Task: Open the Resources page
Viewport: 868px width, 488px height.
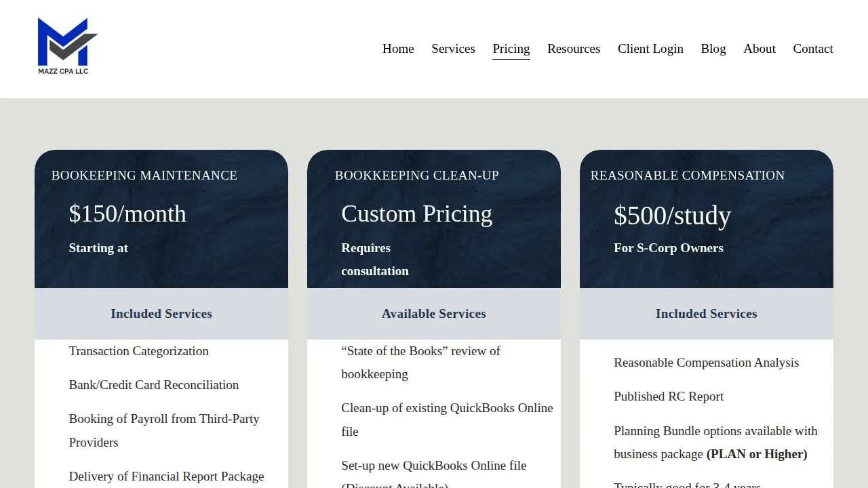Action: (574, 49)
